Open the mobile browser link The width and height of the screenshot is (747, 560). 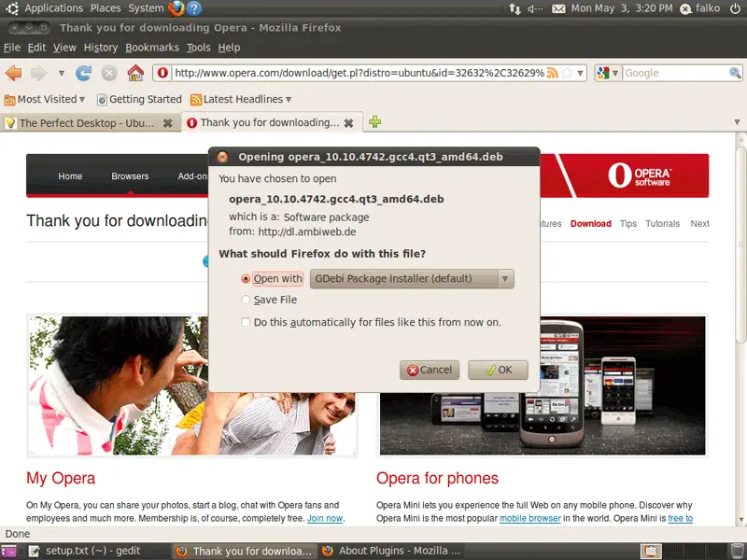[x=529, y=518]
